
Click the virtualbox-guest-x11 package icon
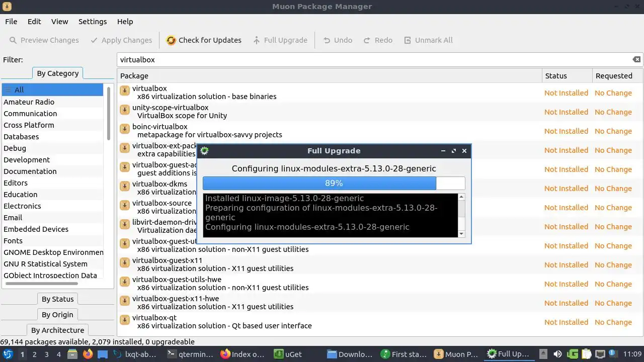pos(125,262)
